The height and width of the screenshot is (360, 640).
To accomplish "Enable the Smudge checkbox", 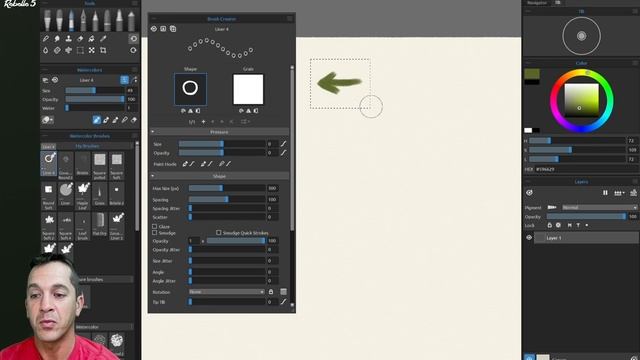I will [155, 233].
